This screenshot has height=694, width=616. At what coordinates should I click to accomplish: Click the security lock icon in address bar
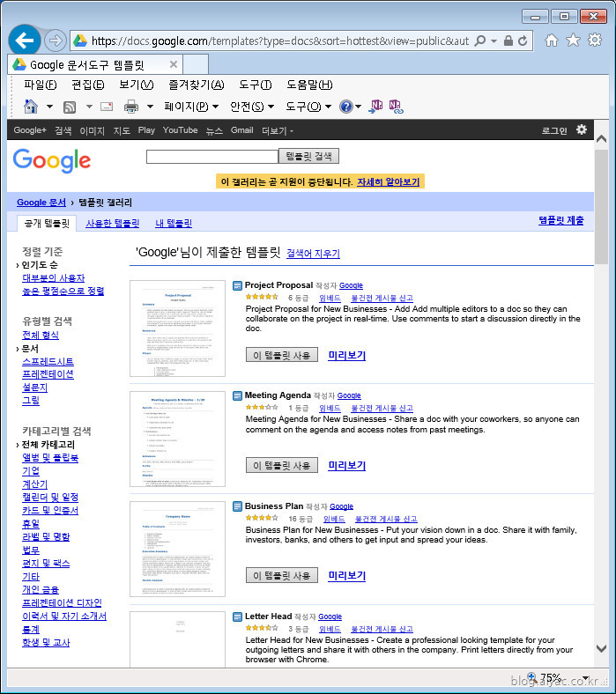coord(508,41)
